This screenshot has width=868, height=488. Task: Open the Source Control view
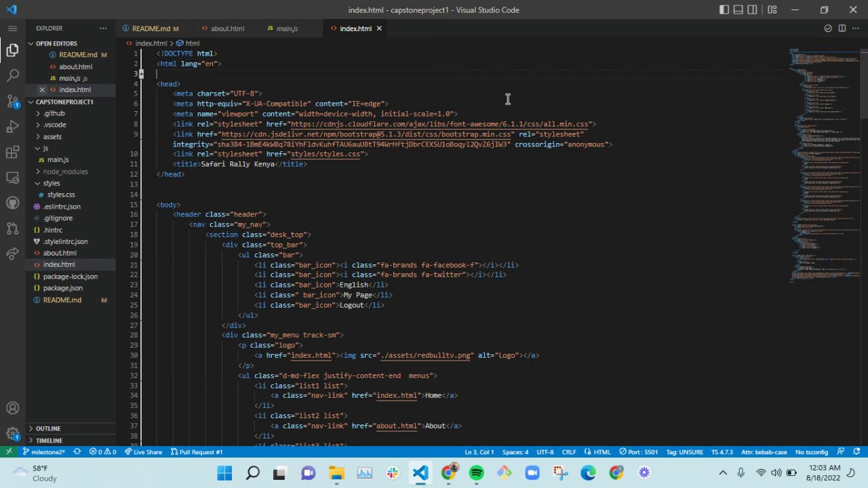pyautogui.click(x=12, y=102)
